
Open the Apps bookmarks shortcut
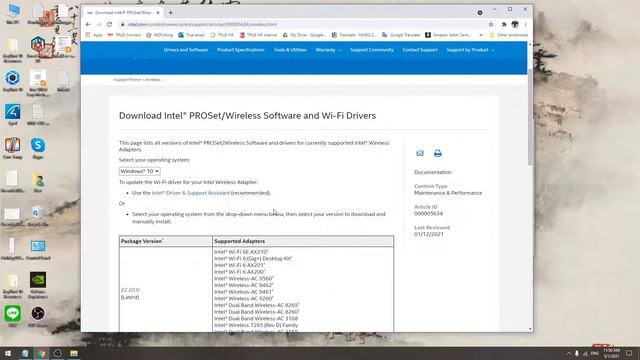point(94,35)
